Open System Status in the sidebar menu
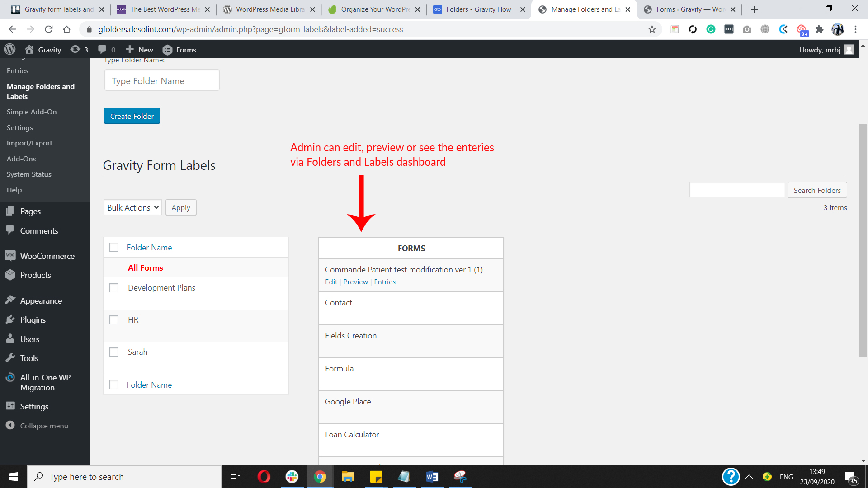 29,174
